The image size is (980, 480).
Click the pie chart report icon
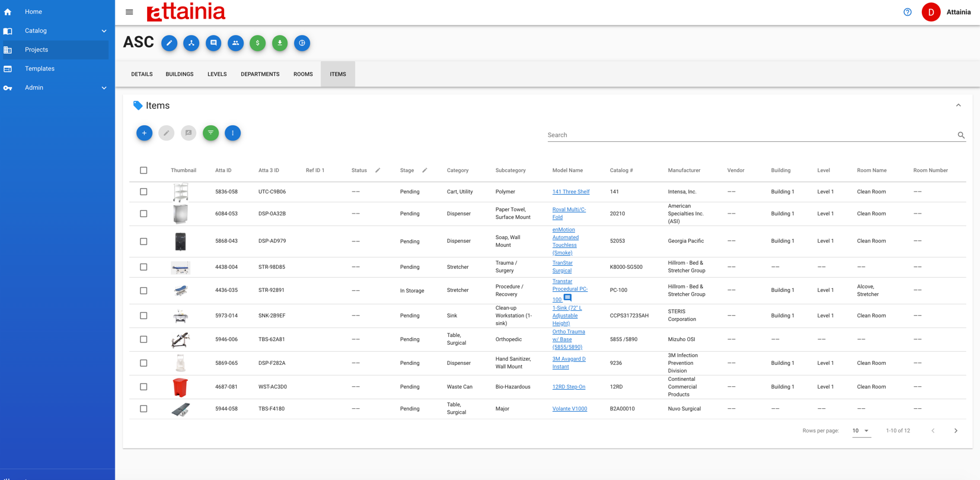302,43
